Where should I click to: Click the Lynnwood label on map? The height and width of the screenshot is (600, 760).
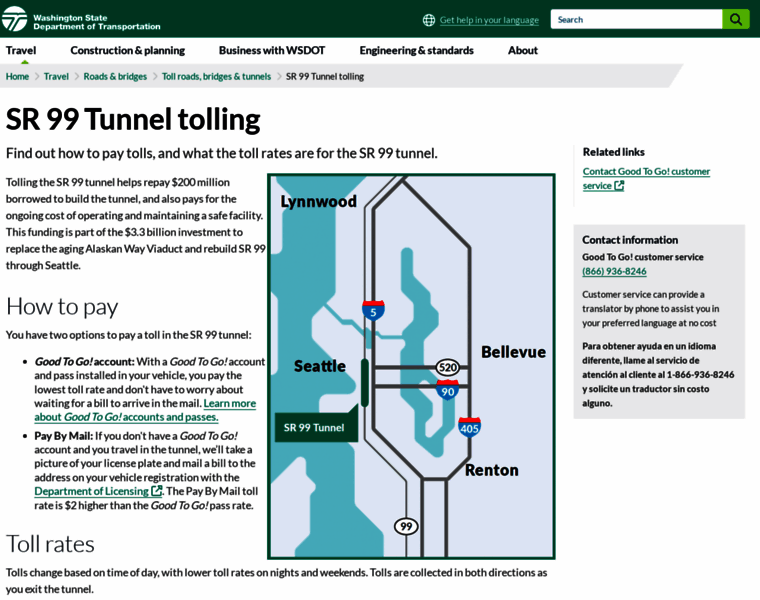click(x=318, y=201)
